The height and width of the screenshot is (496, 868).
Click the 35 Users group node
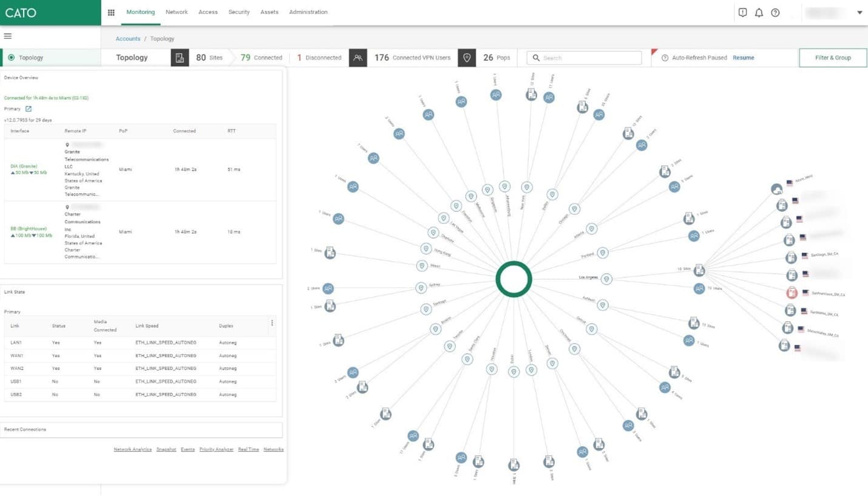(598, 114)
